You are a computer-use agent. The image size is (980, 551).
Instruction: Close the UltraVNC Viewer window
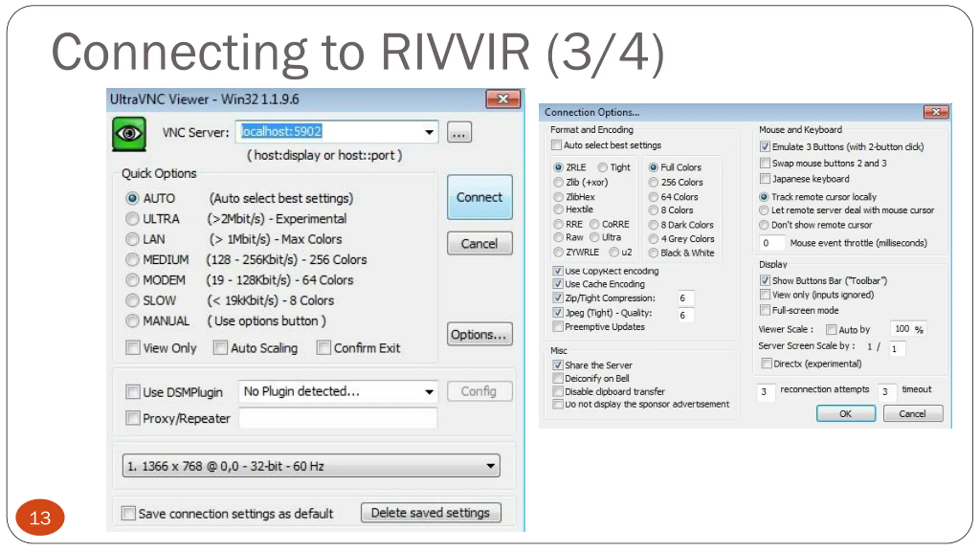tap(503, 99)
